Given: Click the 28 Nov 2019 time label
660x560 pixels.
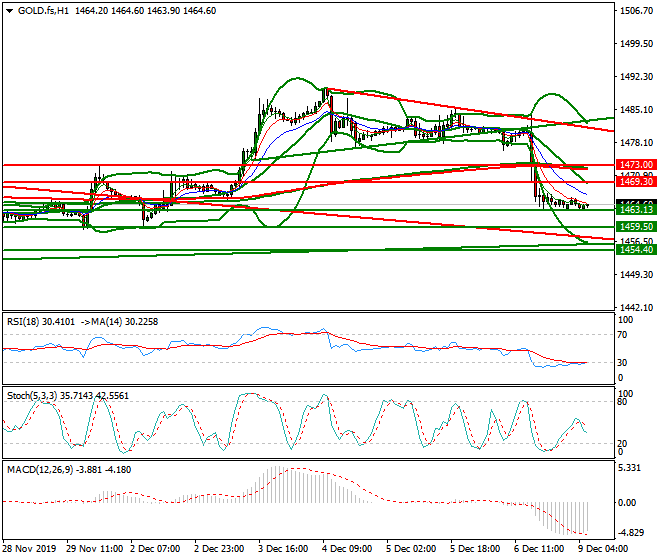Looking at the screenshot, I should [x=29, y=549].
